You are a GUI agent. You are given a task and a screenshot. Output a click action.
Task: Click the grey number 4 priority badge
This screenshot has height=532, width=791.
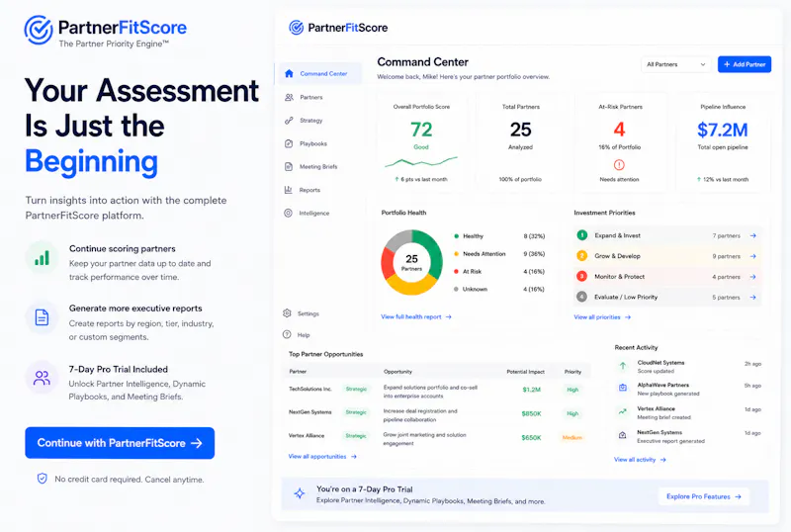(x=581, y=297)
